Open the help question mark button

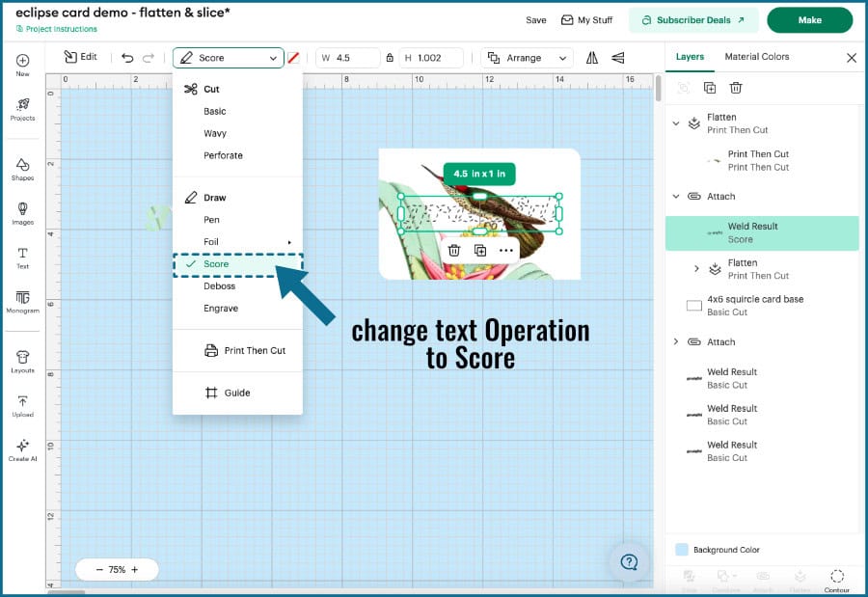coord(630,562)
